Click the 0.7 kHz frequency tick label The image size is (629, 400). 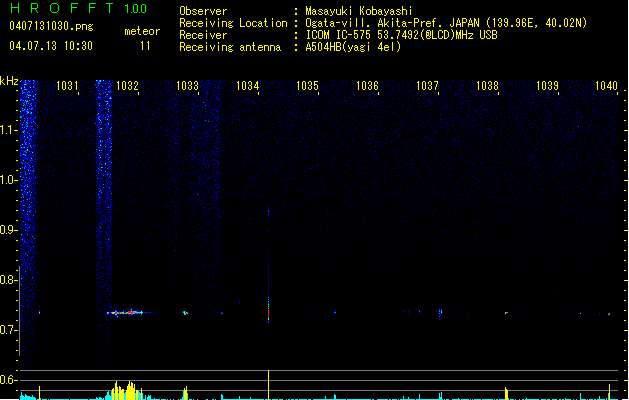pyautogui.click(x=8, y=330)
